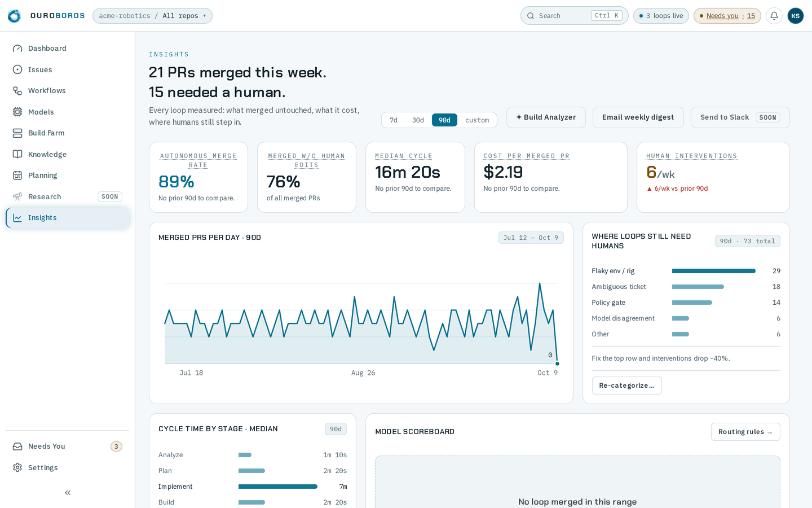Viewport: 812px width, 508px height.
Task: Open the Knowledge book icon
Action: pos(17,154)
